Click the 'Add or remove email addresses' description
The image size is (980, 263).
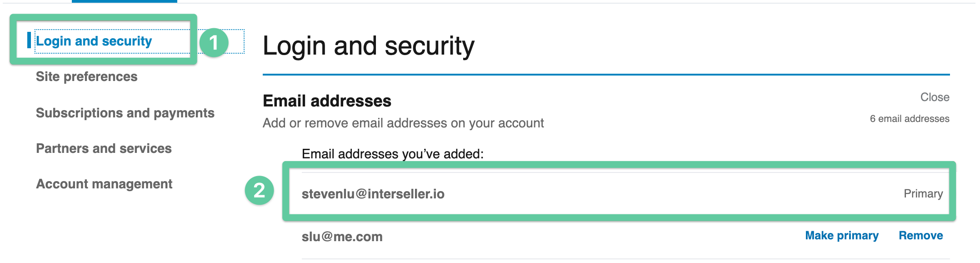point(403,123)
